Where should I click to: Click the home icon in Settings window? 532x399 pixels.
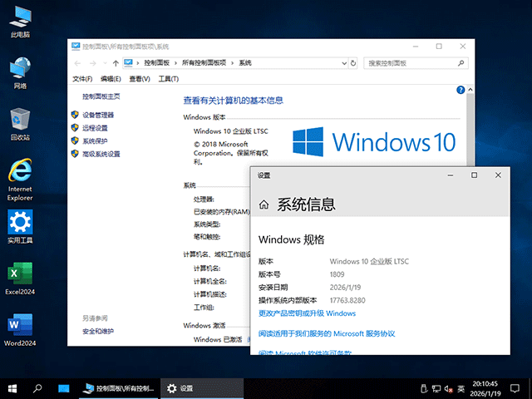click(x=264, y=204)
